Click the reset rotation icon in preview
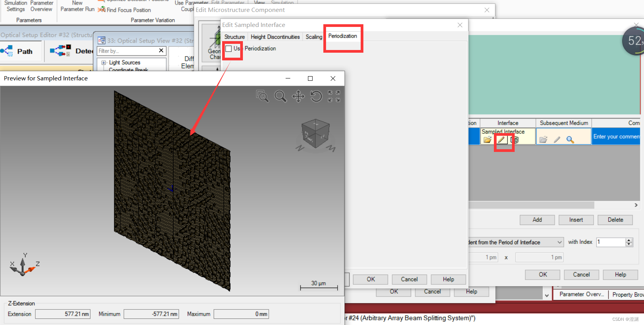This screenshot has height=325, width=644. point(316,96)
